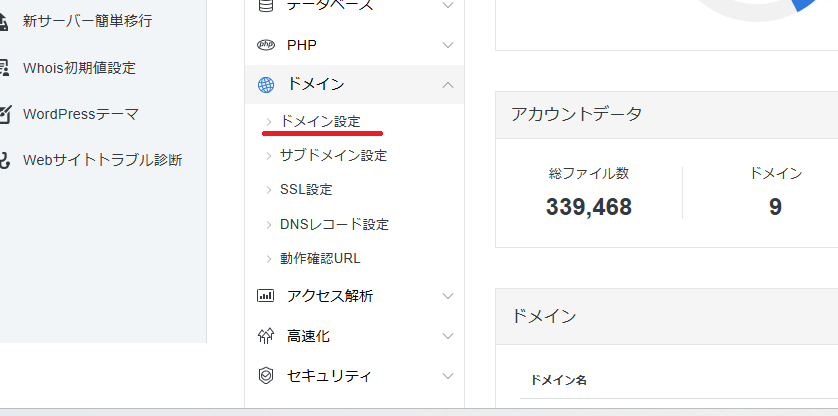Click the globe icon beside ドメイン
838x416 pixels.
point(265,85)
